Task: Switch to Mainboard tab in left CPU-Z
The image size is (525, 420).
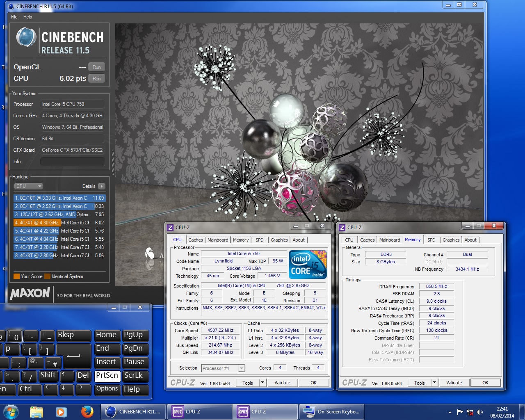Action: (x=218, y=240)
